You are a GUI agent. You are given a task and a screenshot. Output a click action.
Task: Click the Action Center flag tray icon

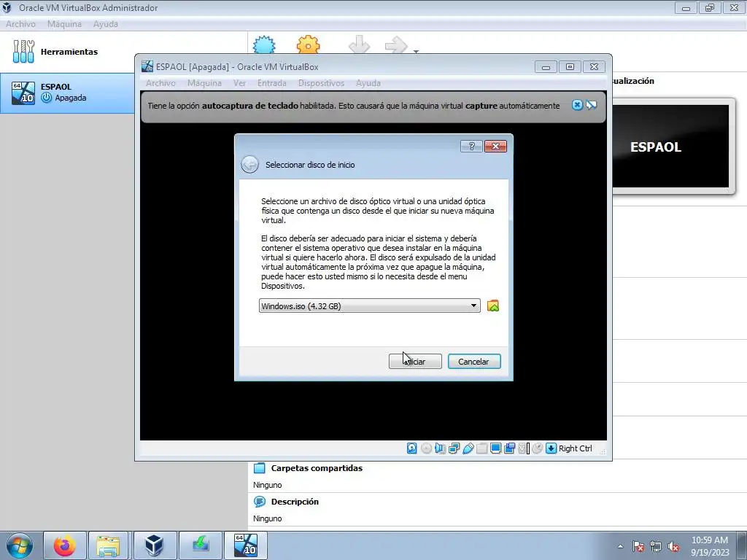point(638,546)
